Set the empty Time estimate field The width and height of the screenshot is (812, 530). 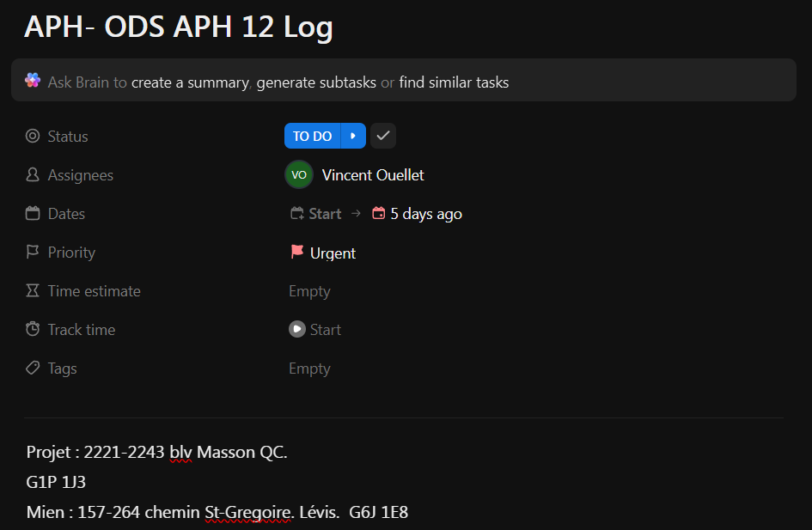click(309, 291)
